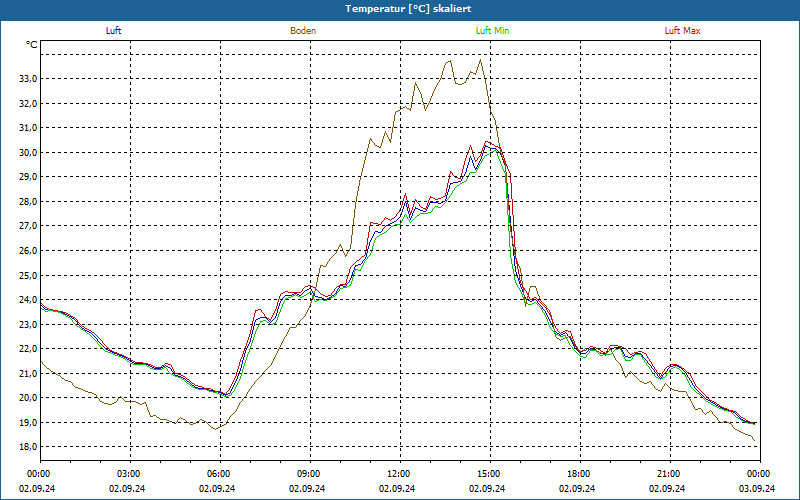Click the 21,0 y-axis value
Viewport: 800px width, 500px height.
point(29,373)
